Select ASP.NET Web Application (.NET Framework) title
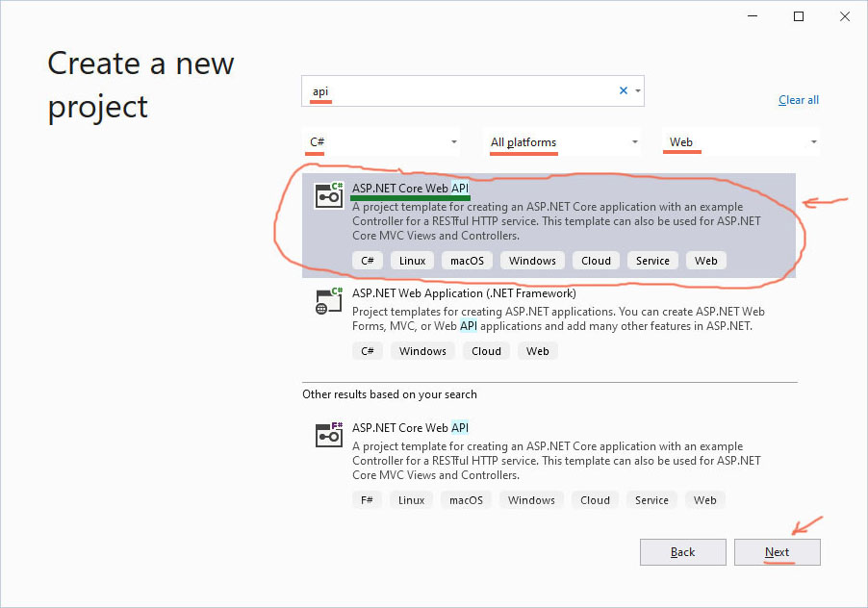 pos(464,293)
